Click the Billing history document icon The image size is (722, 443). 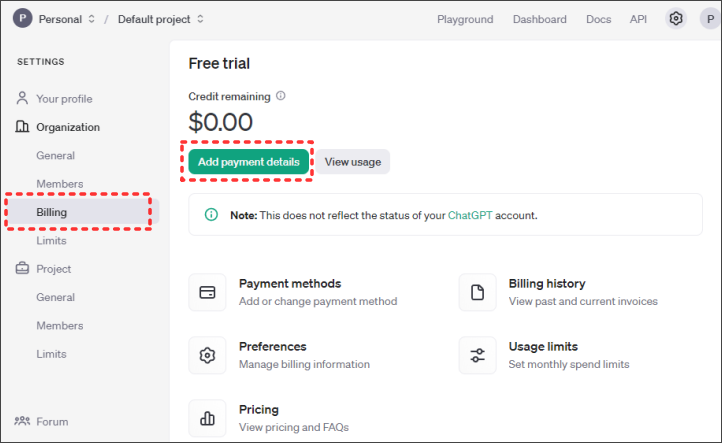click(478, 293)
